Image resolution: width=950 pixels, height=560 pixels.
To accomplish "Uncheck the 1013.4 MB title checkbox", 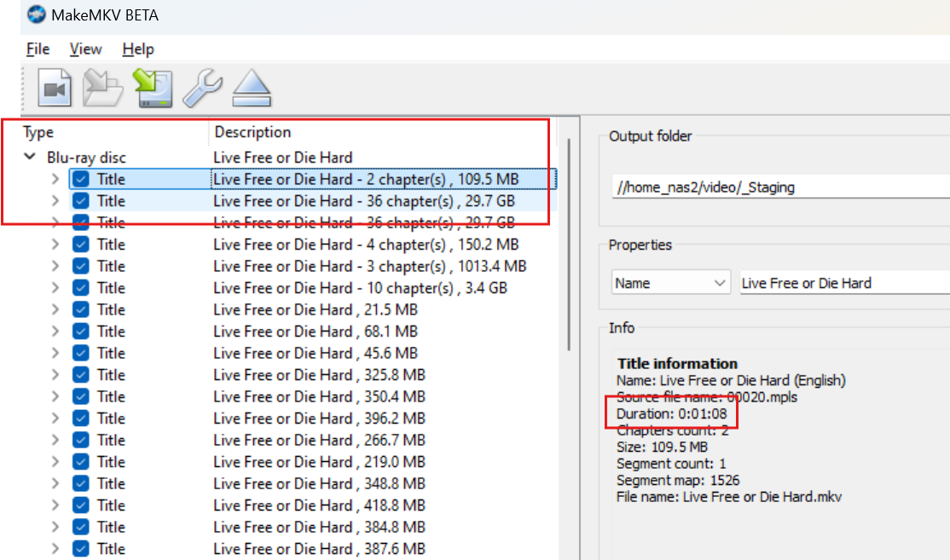I will click(80, 267).
